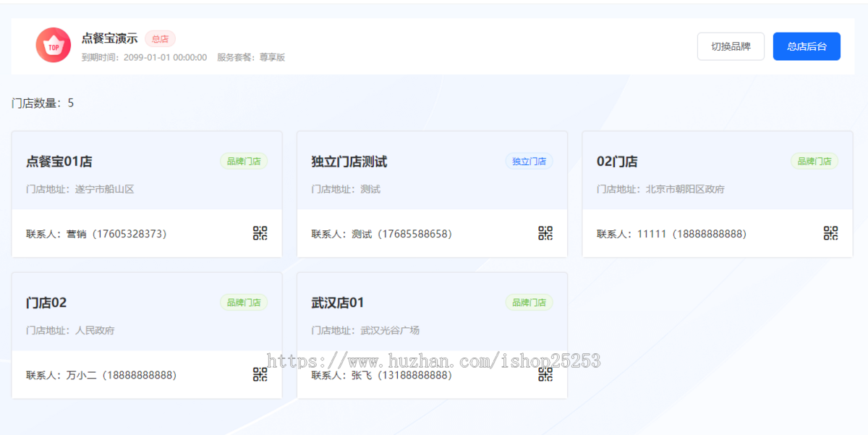Click the 品牌门店 tag on 02门店
This screenshot has height=435, width=868.
(814, 161)
